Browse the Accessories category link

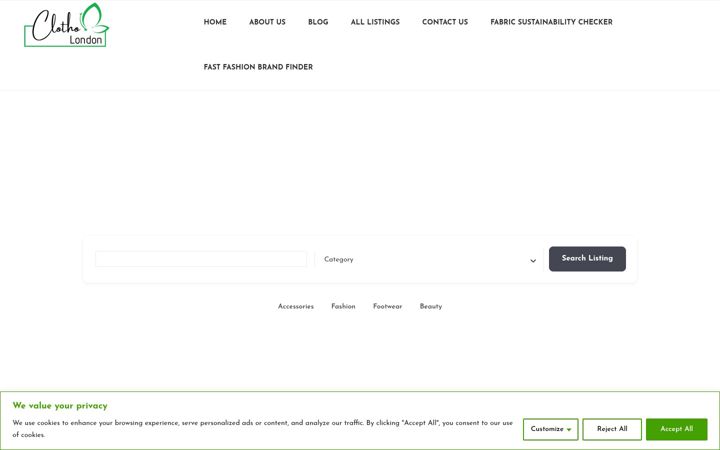[296, 306]
